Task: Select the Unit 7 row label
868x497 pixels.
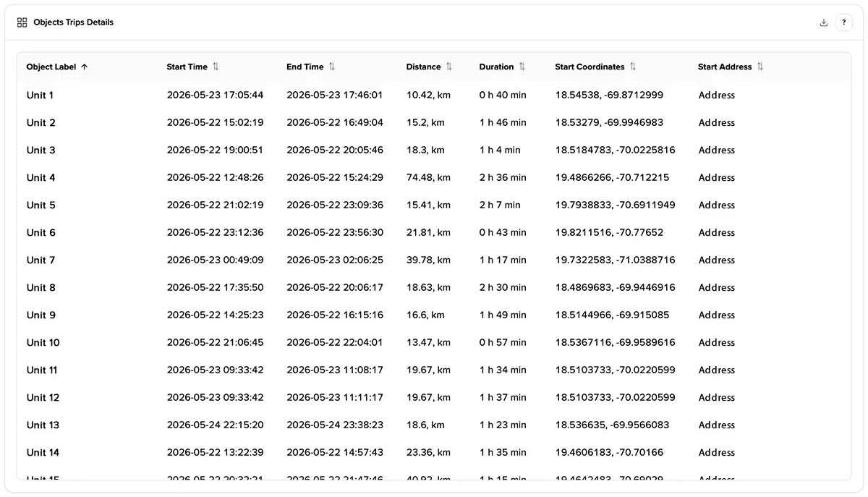Action: [x=41, y=260]
